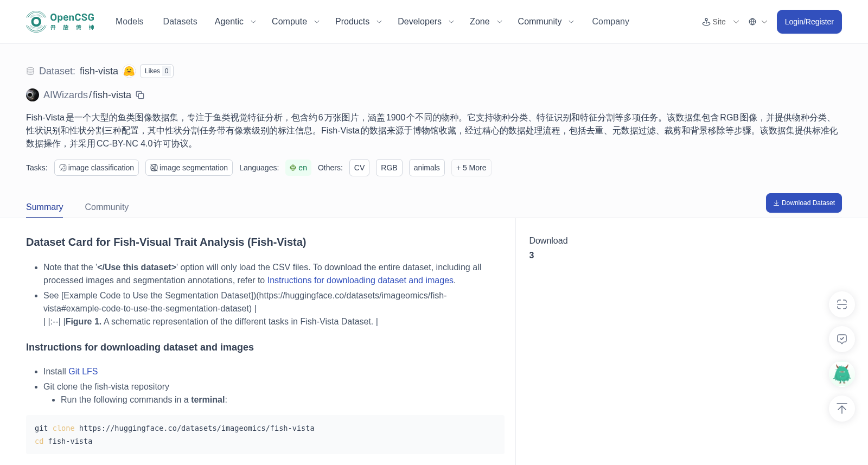Select the image classification tag
This screenshot has width=868, height=465.
click(97, 168)
